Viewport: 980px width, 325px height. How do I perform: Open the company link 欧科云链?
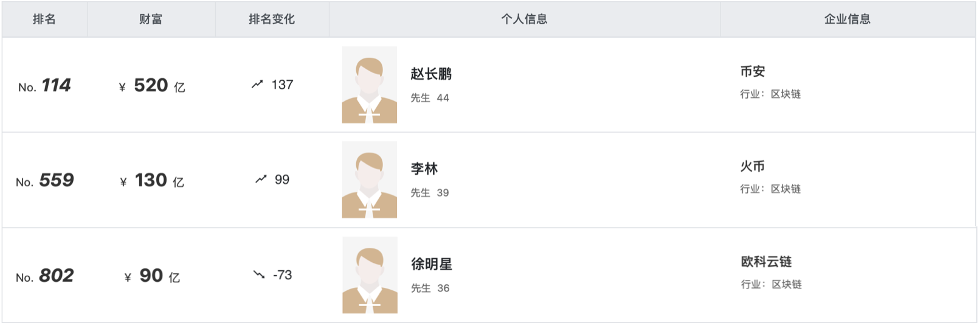coord(766,262)
